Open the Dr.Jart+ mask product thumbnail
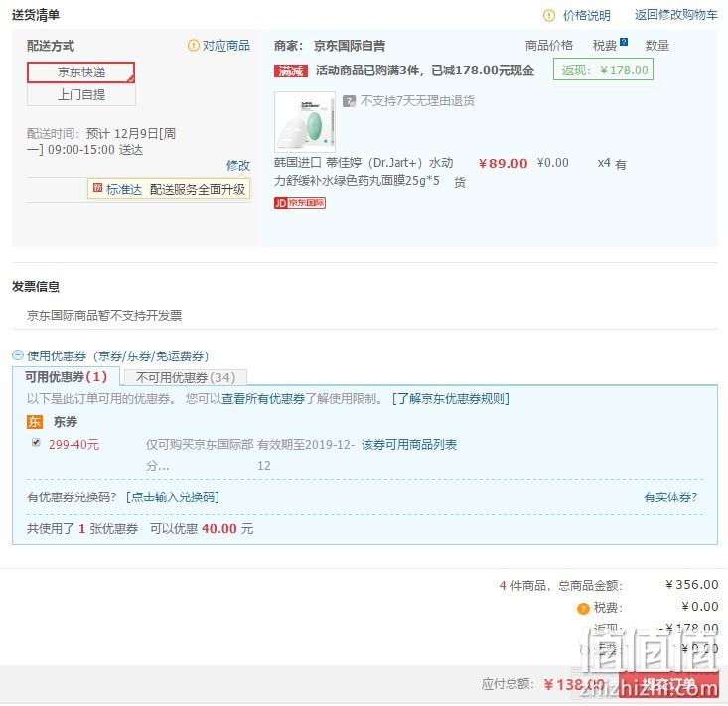 click(305, 121)
